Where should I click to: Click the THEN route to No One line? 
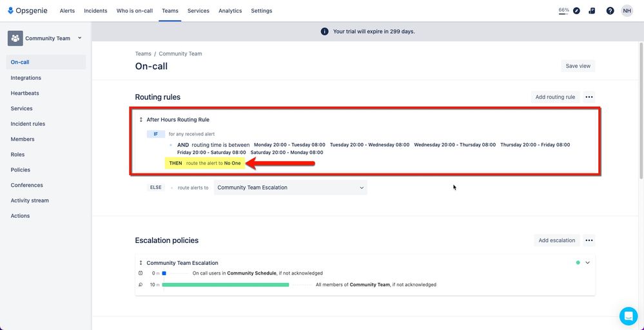click(x=205, y=163)
